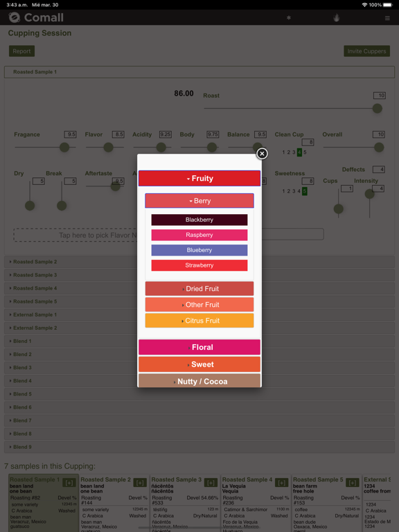Expand Roasted Sample 4 section
The image size is (399, 532).
pyautogui.click(x=199, y=288)
